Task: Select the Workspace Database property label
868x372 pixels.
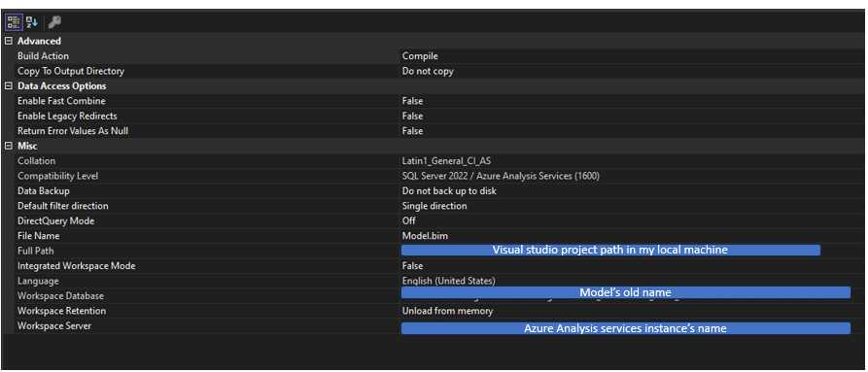Action: click(61, 296)
